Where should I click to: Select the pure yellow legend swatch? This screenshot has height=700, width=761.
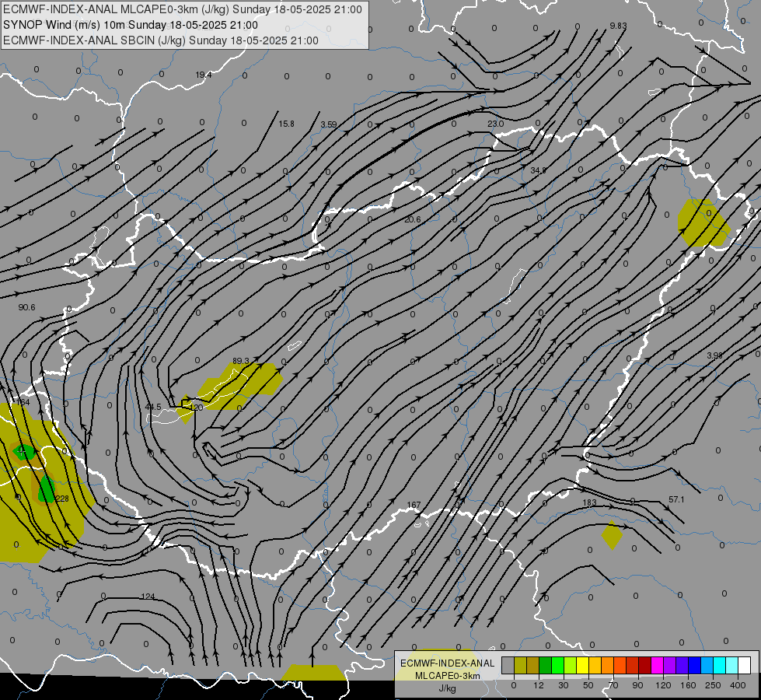(x=583, y=665)
